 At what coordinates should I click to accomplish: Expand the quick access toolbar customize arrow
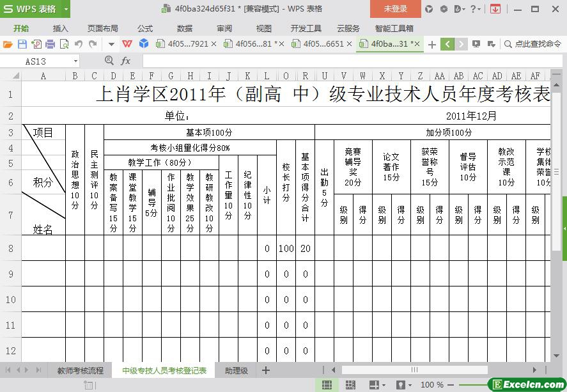point(111,45)
